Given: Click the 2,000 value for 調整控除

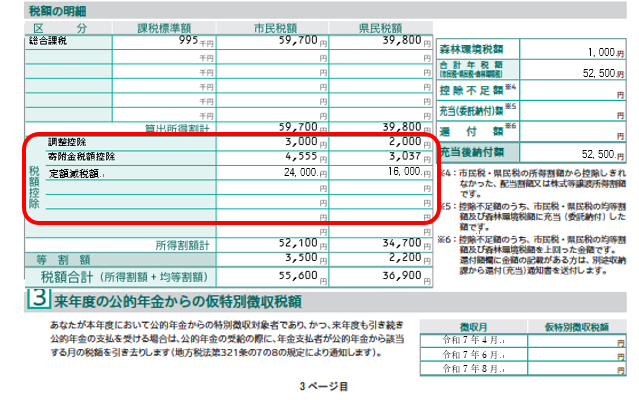Looking at the screenshot, I should tap(405, 141).
